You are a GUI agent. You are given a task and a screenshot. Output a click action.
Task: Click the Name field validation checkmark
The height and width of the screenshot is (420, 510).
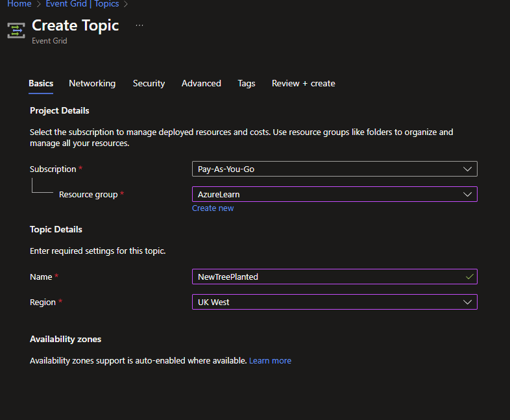click(x=470, y=277)
